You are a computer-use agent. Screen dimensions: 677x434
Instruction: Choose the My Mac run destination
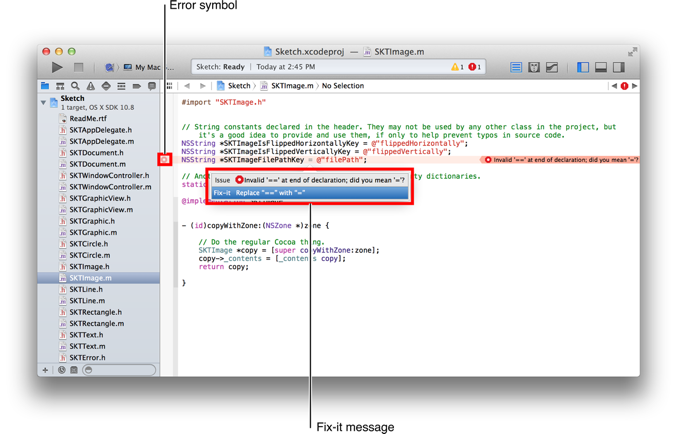coord(143,67)
